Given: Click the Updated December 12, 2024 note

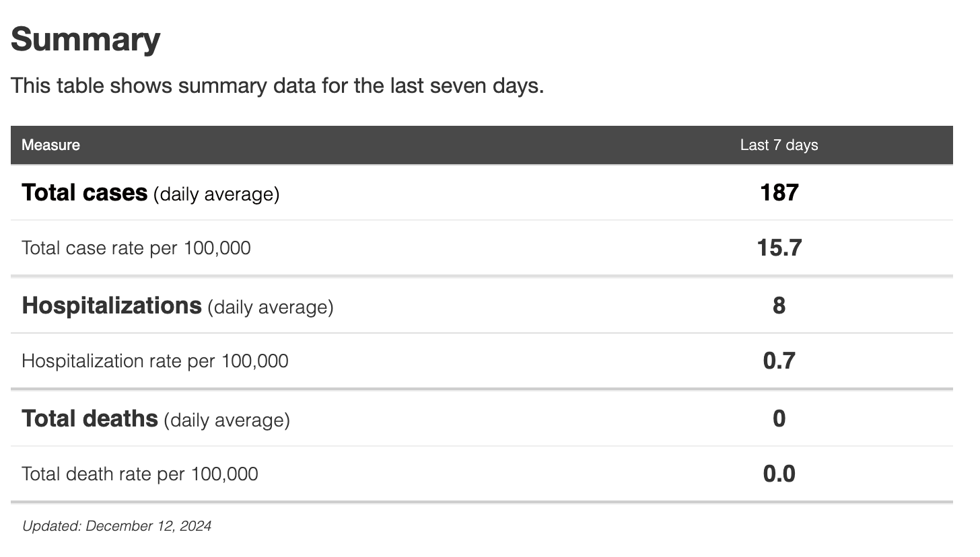Looking at the screenshot, I should [x=116, y=526].
